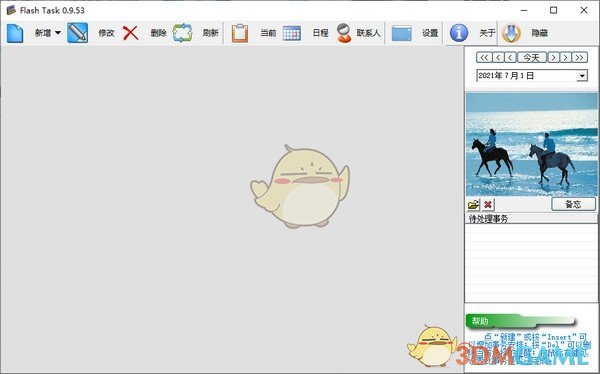
Task: Click the > button beside the >> button
Action: click(565, 58)
